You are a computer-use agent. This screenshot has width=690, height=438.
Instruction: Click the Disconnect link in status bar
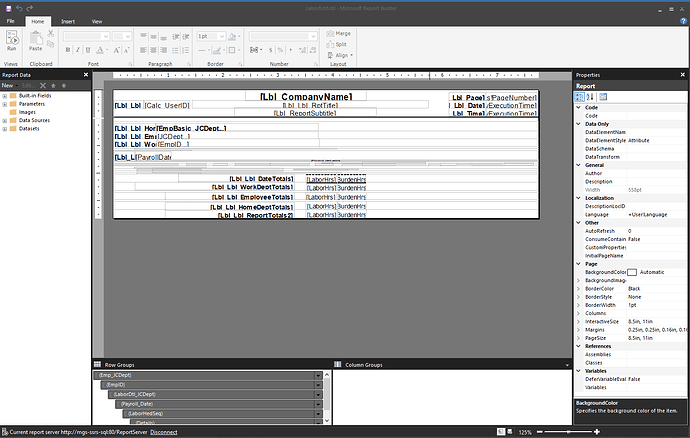coord(164,432)
